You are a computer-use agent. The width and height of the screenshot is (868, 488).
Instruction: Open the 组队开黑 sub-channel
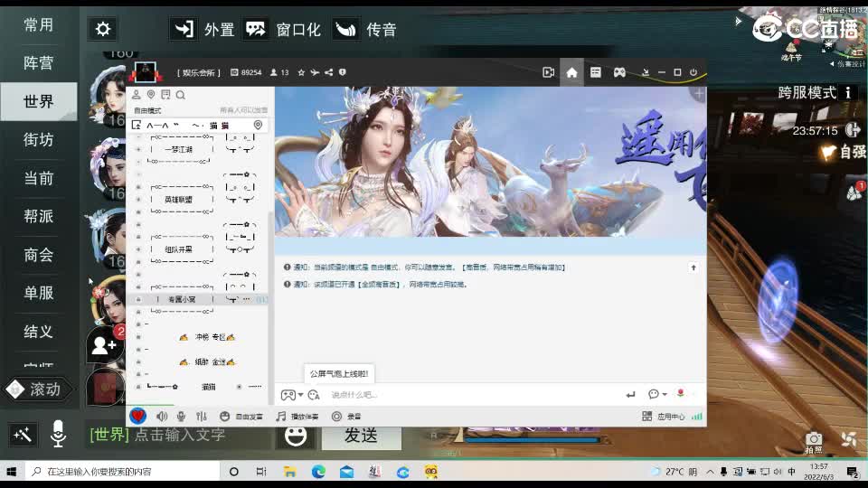pyautogui.click(x=179, y=249)
